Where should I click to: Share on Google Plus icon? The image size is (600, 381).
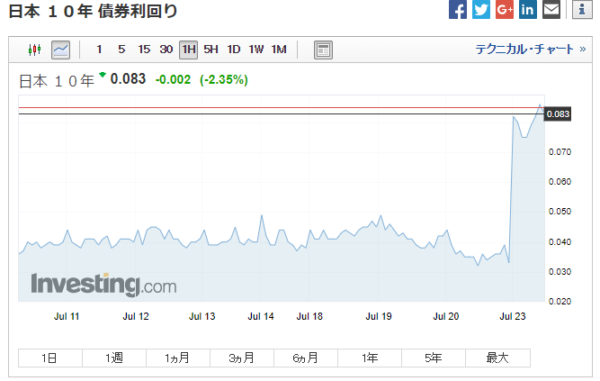coord(504,9)
